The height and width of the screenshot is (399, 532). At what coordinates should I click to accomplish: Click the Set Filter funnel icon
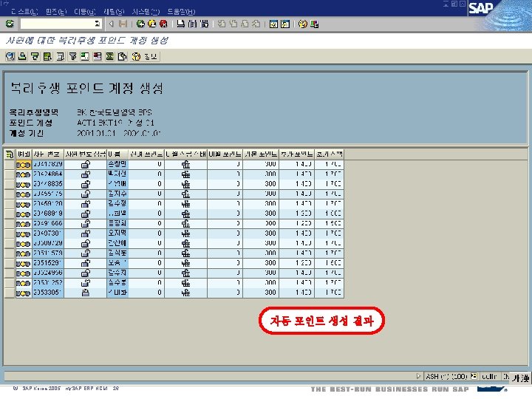tap(72, 56)
